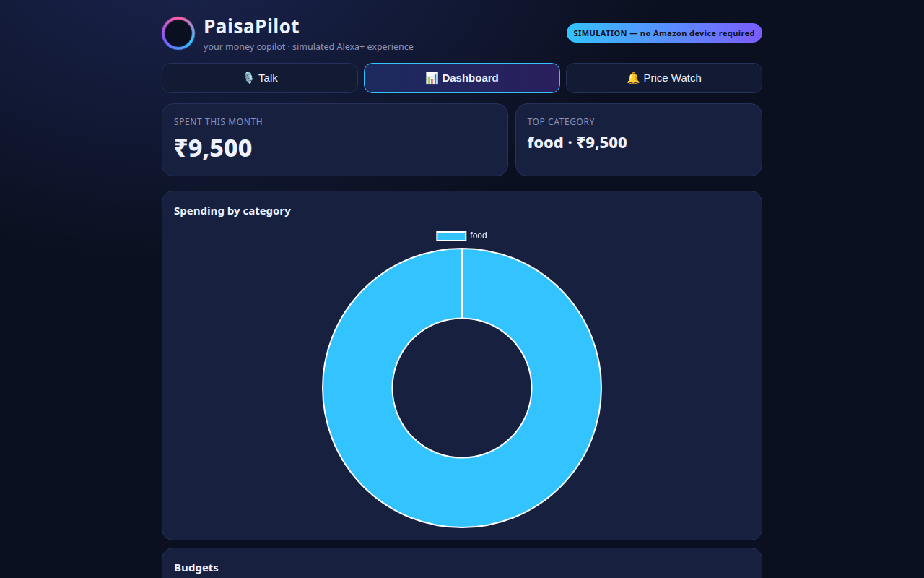Click the SPENT THIS MONTH label
Screen dimensions: 924x578
click(x=218, y=122)
